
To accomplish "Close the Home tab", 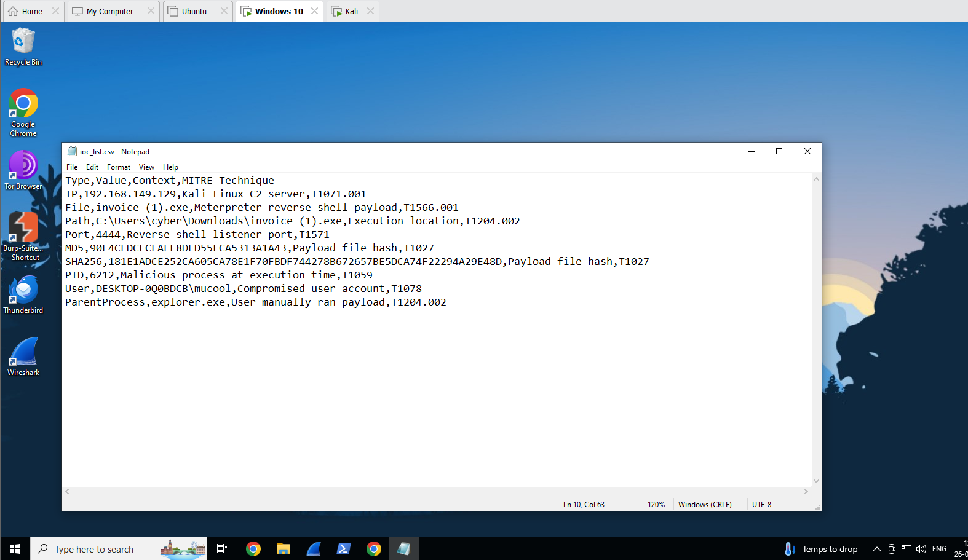I will click(55, 11).
